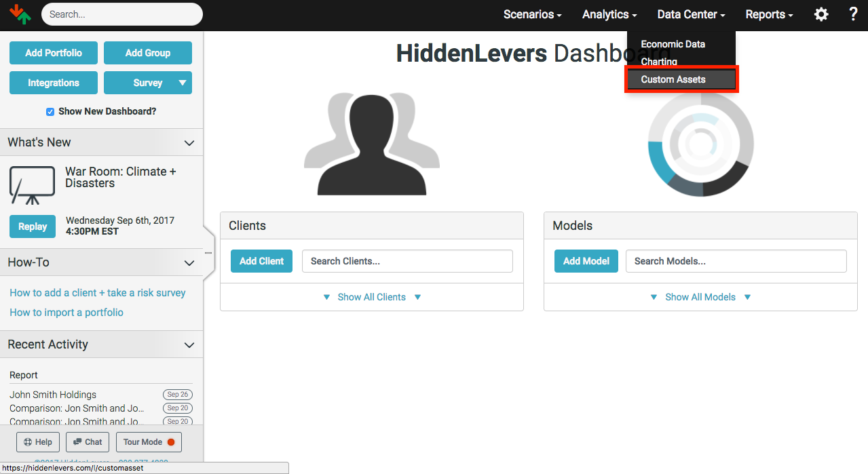Image resolution: width=868 pixels, height=474 pixels.
Task: Open the Survey dropdown arrow
Action: click(182, 83)
